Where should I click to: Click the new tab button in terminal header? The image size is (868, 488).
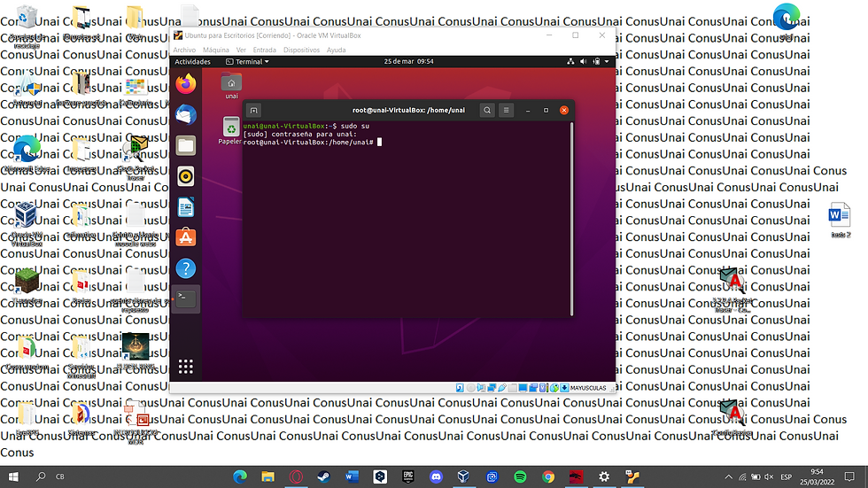coord(253,110)
